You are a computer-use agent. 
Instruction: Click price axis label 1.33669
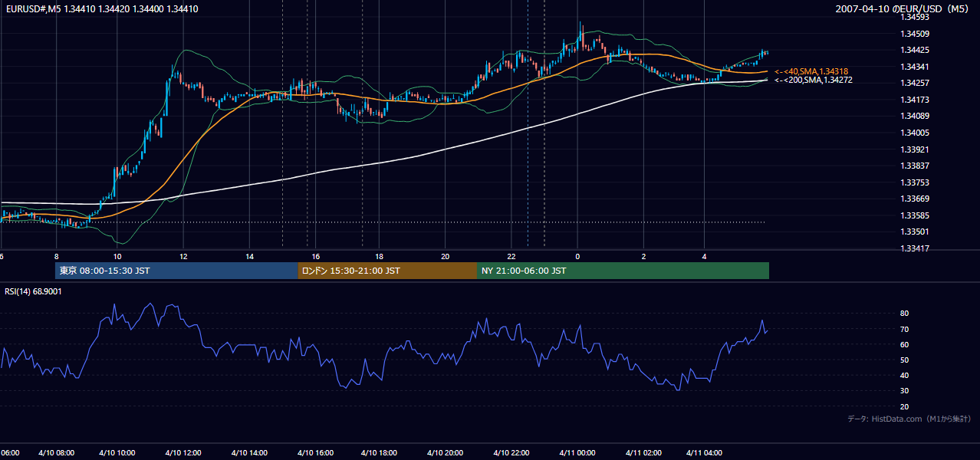pyautogui.click(x=915, y=199)
